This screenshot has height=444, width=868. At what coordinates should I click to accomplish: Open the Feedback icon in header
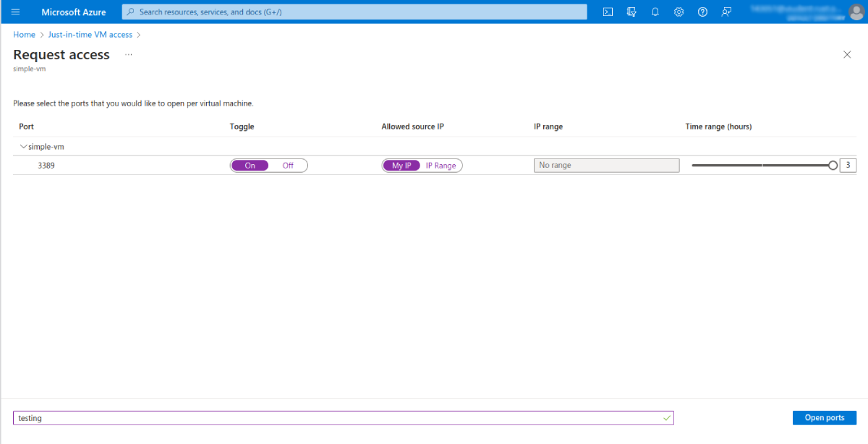click(x=726, y=12)
